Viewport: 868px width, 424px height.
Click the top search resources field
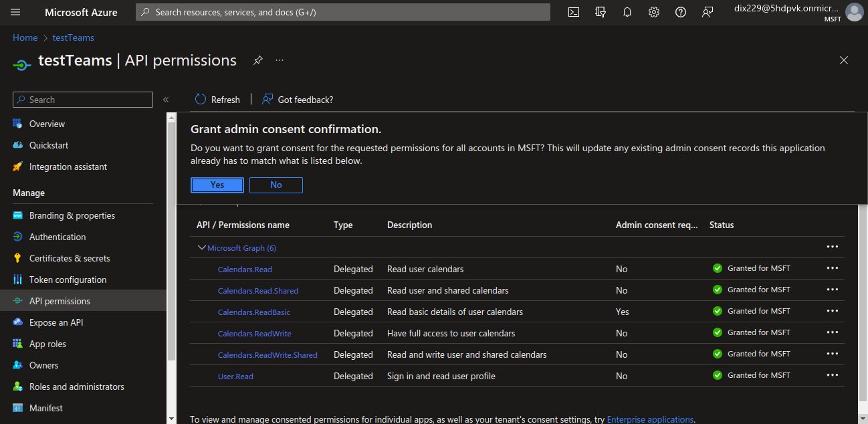pyautogui.click(x=343, y=12)
